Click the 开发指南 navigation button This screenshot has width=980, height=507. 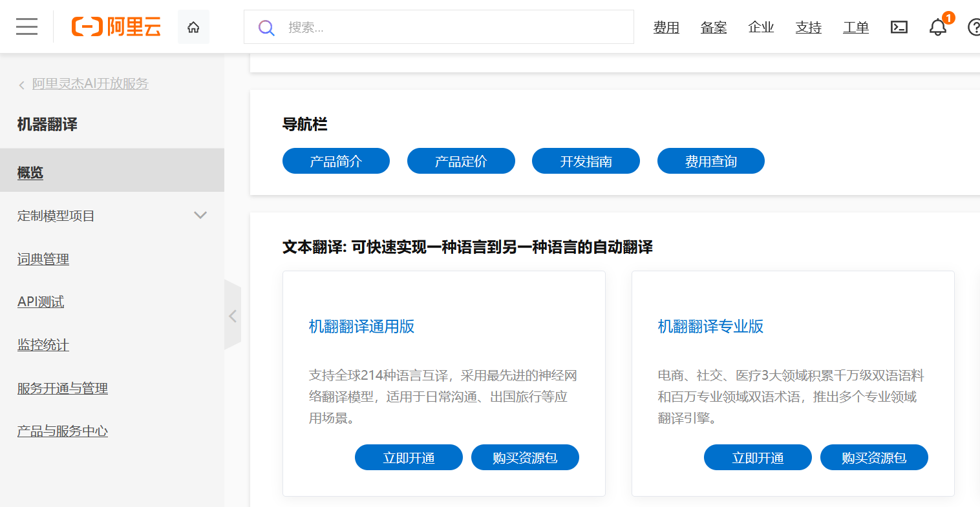click(586, 161)
